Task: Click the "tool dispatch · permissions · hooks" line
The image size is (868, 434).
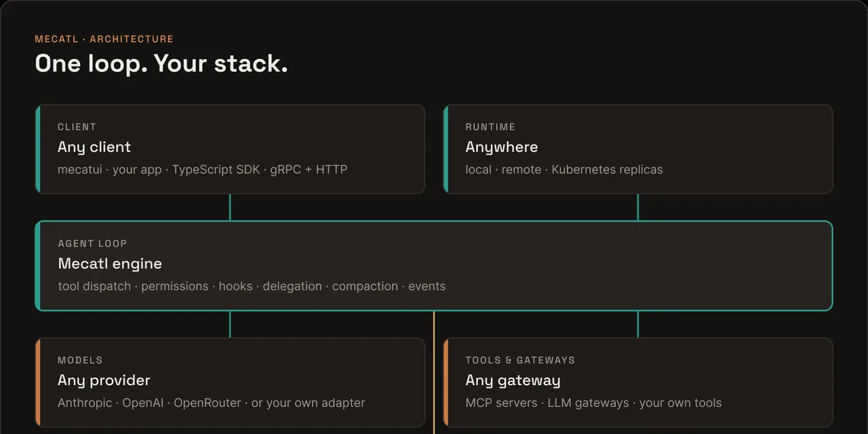Action: pos(252,286)
